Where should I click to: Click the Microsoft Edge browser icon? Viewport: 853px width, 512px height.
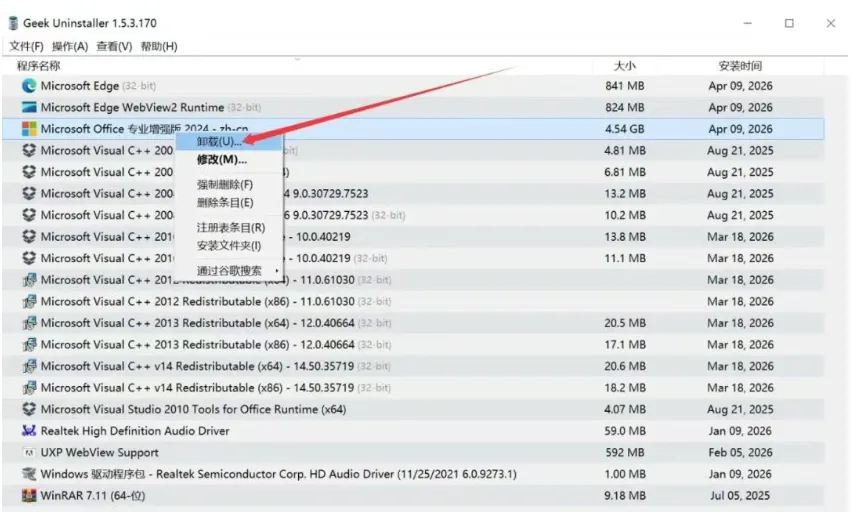click(29, 85)
